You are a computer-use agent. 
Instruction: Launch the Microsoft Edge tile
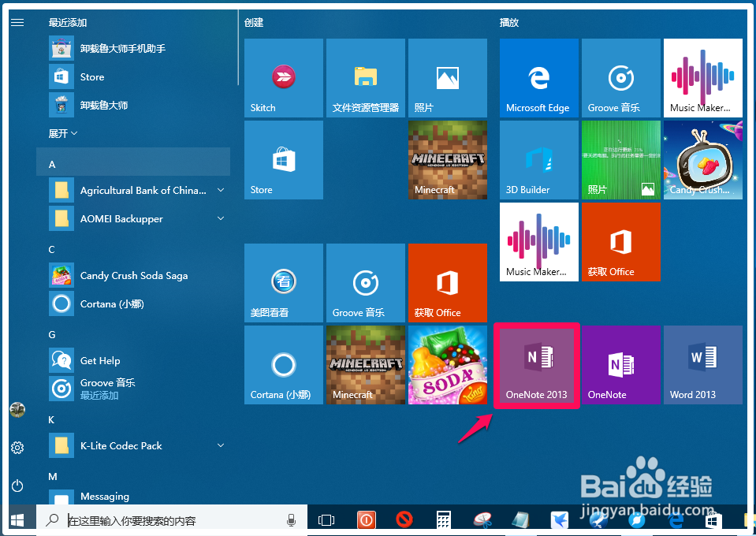(539, 77)
